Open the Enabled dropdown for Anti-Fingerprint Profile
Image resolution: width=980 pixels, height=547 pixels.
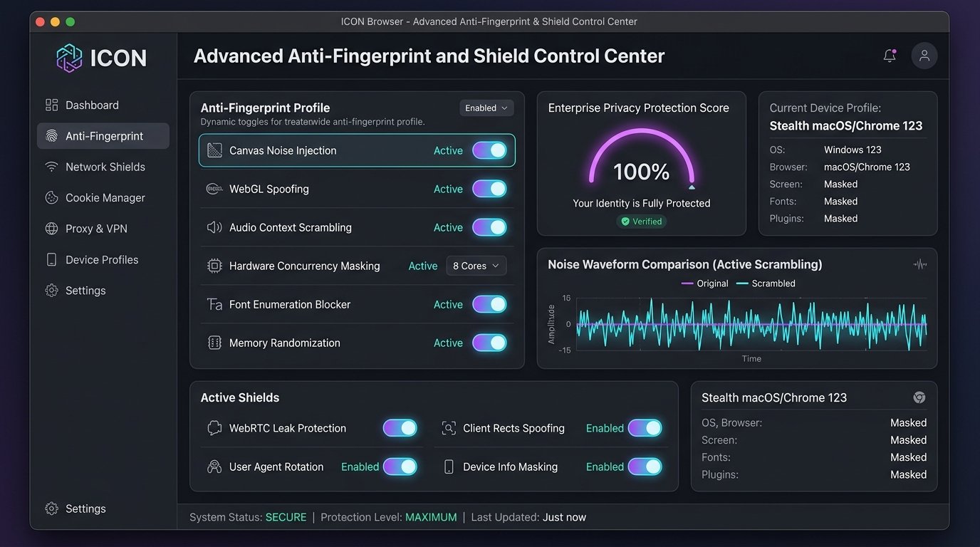click(x=486, y=108)
